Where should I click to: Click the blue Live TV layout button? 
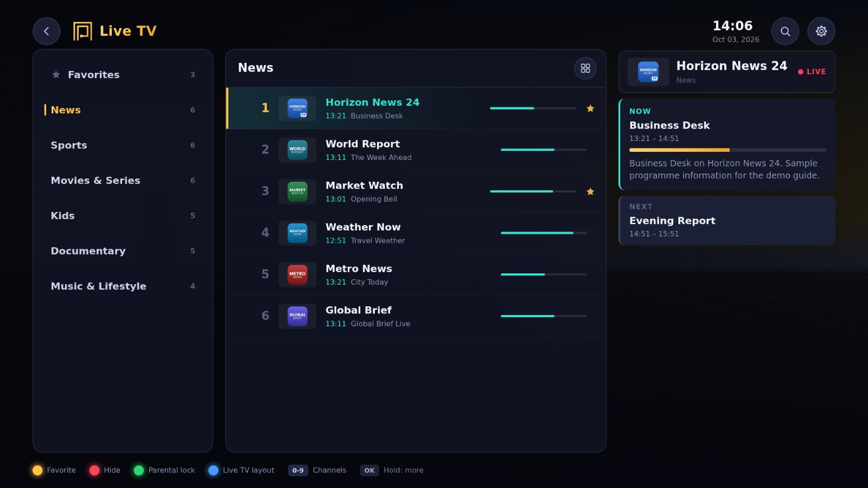[213, 470]
